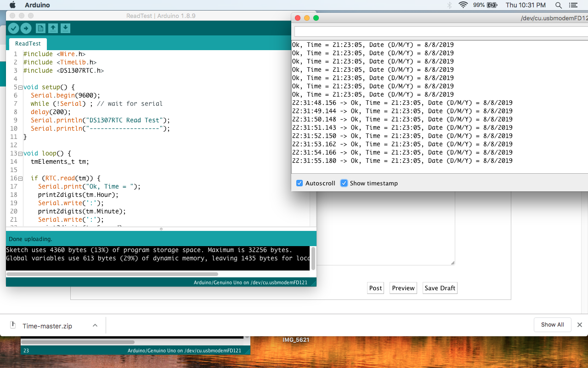Click the "Global variables use 613 bytes" console line
The height and width of the screenshot is (368, 588).
coord(158,259)
